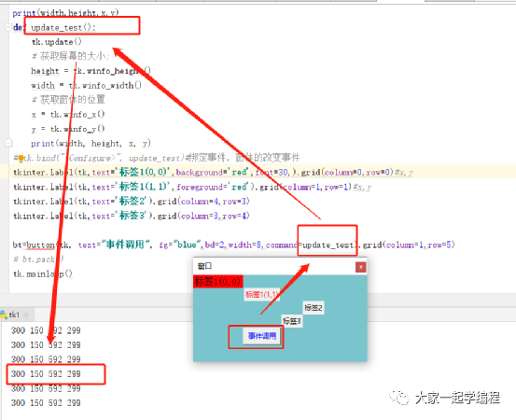Click the 标签3 label in window
The width and height of the screenshot is (516, 420).
pos(292,320)
